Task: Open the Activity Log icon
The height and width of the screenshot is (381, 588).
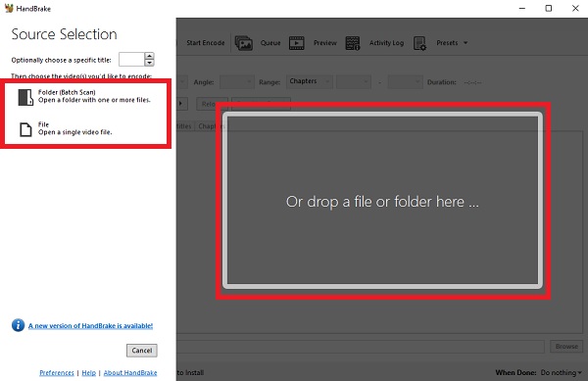Action: [353, 43]
